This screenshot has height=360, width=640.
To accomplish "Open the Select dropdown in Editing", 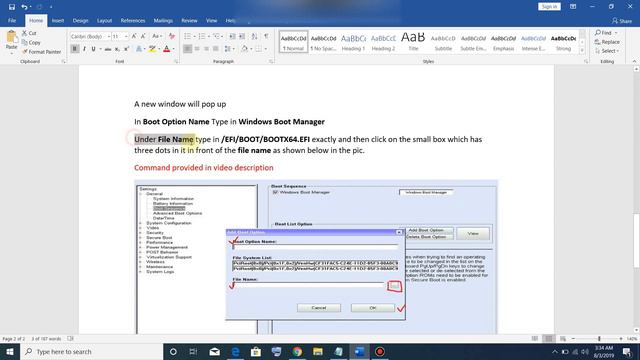I will tap(607, 51).
